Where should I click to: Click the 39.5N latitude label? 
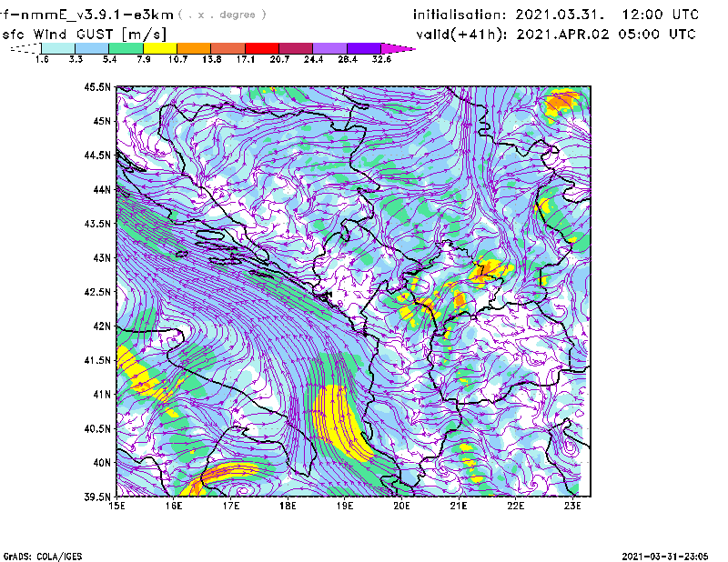pyautogui.click(x=97, y=497)
